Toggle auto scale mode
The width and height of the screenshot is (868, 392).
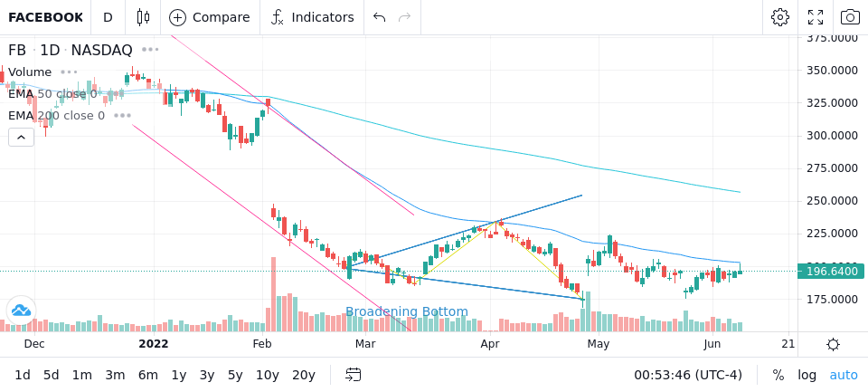[844, 375]
